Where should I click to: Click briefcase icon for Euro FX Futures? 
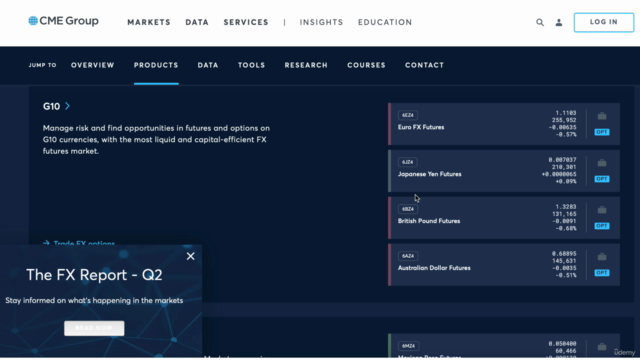click(x=602, y=116)
